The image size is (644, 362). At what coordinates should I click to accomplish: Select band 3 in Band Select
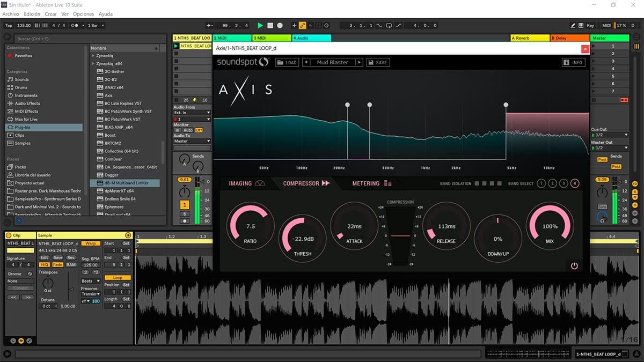[563, 183]
